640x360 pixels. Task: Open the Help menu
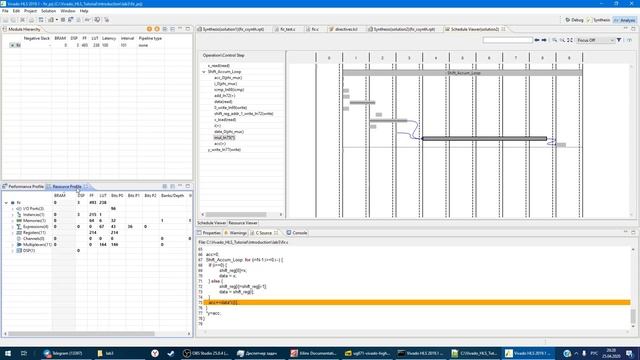(84, 11)
